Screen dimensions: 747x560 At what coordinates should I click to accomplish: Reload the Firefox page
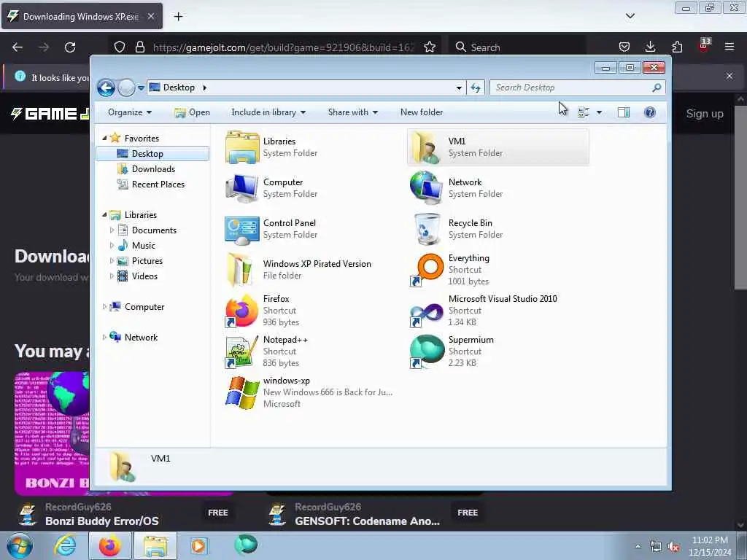point(70,47)
